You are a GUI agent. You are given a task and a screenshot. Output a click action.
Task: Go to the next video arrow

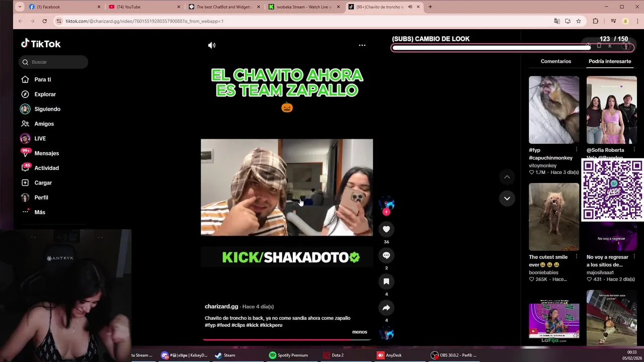tap(507, 199)
